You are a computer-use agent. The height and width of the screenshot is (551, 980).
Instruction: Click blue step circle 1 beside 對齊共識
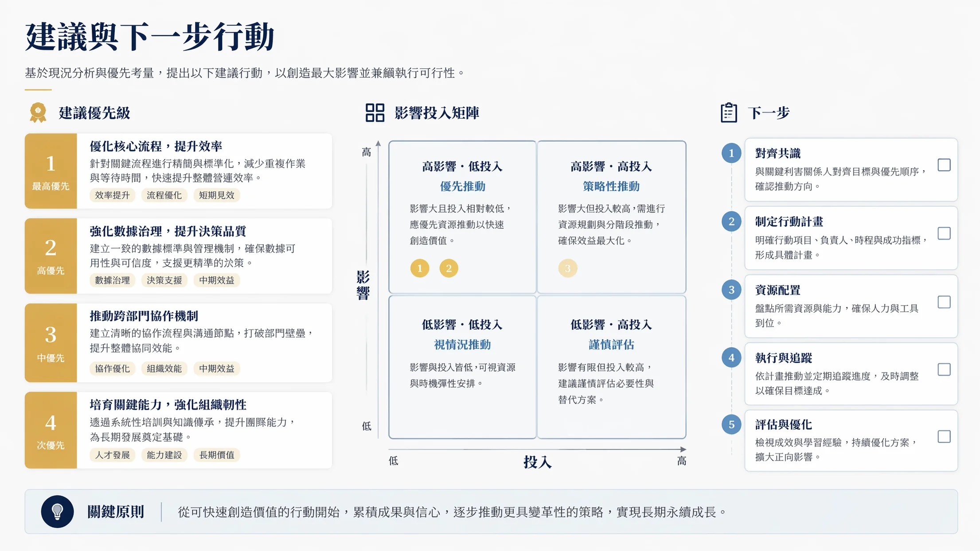pos(731,153)
